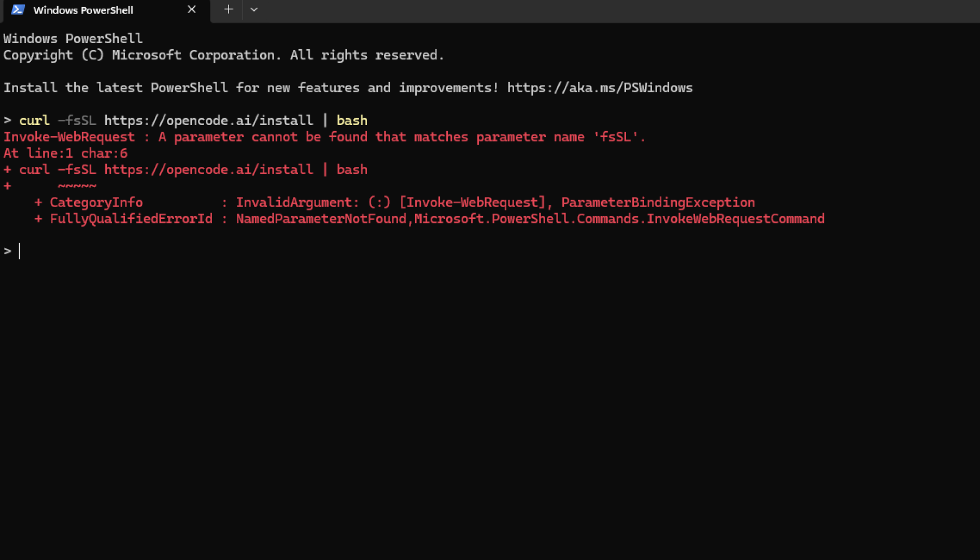Image resolution: width=980 pixels, height=560 pixels.
Task: Close the Windows PowerShell tab
Action: 192,10
